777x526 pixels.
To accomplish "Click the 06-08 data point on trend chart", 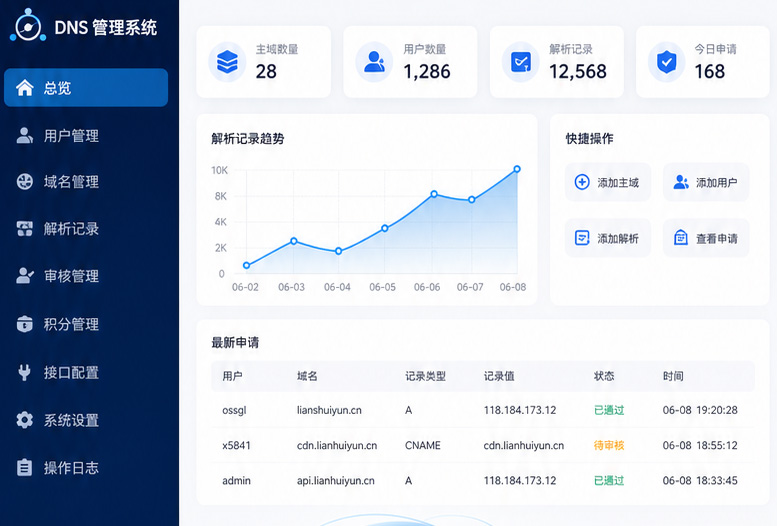I will click(517, 169).
